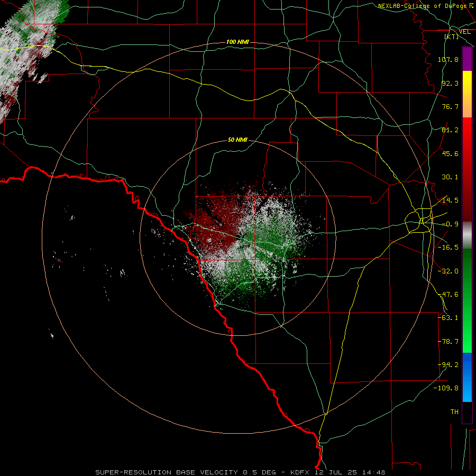The image size is (476, 476).
Task: Click the -78.7 velocity scale value
Action: point(448,342)
